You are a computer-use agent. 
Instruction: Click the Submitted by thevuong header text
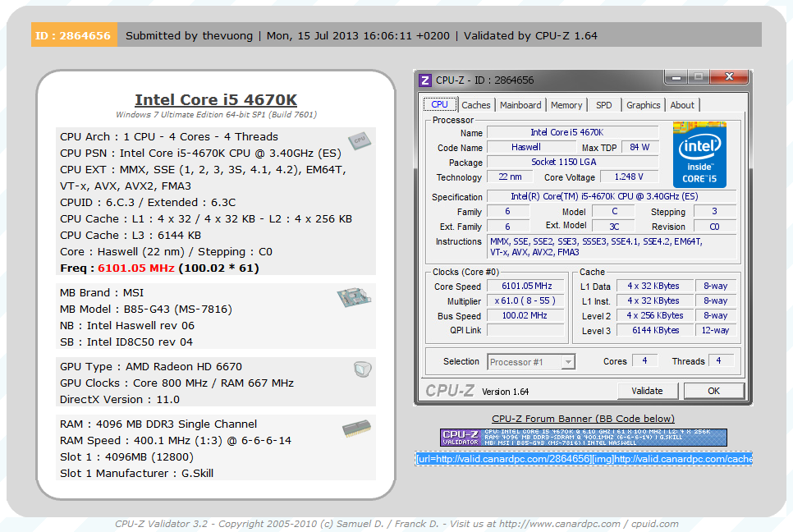point(189,35)
